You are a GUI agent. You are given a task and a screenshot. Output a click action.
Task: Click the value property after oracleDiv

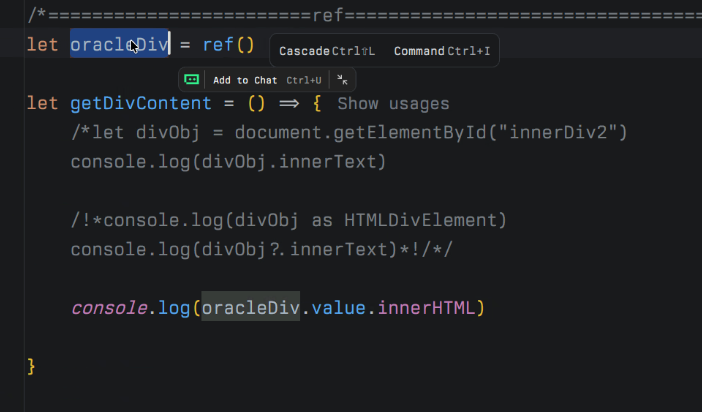338,308
